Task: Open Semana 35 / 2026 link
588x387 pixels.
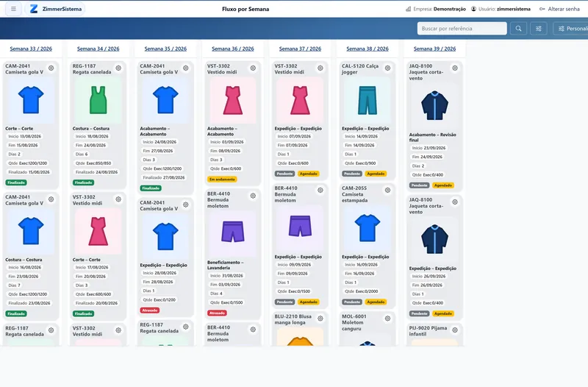Action: tap(165, 49)
